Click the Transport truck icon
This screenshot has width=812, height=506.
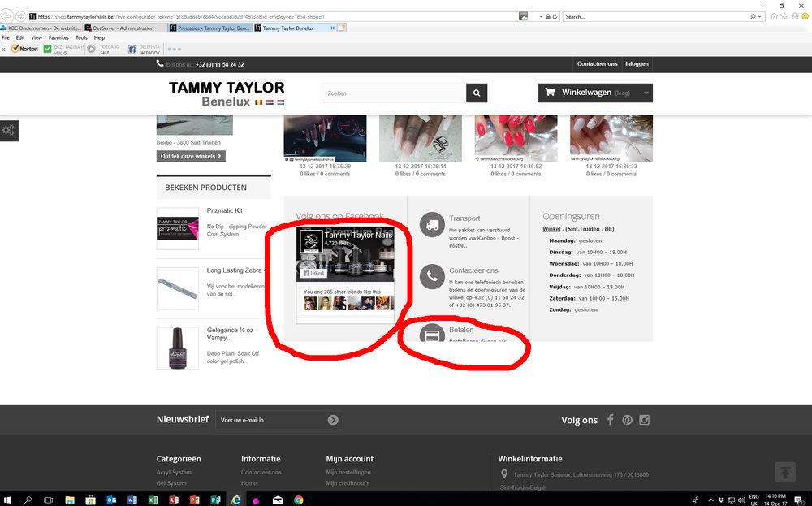pyautogui.click(x=432, y=225)
